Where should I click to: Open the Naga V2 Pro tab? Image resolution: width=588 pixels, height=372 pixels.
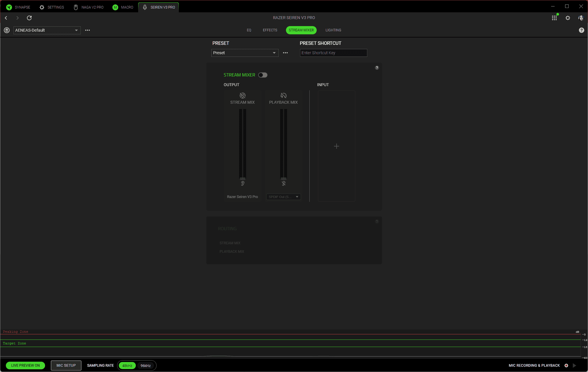point(89,7)
